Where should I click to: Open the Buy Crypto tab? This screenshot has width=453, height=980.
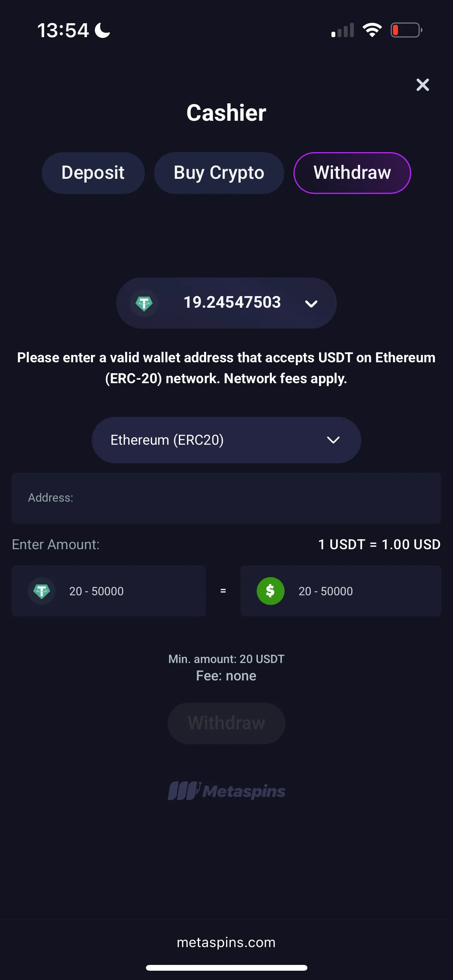click(x=219, y=173)
